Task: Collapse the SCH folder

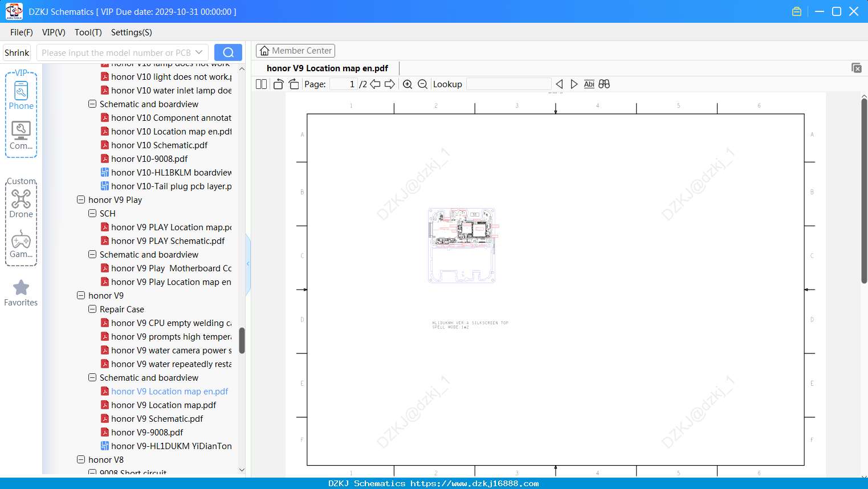Action: tap(92, 214)
